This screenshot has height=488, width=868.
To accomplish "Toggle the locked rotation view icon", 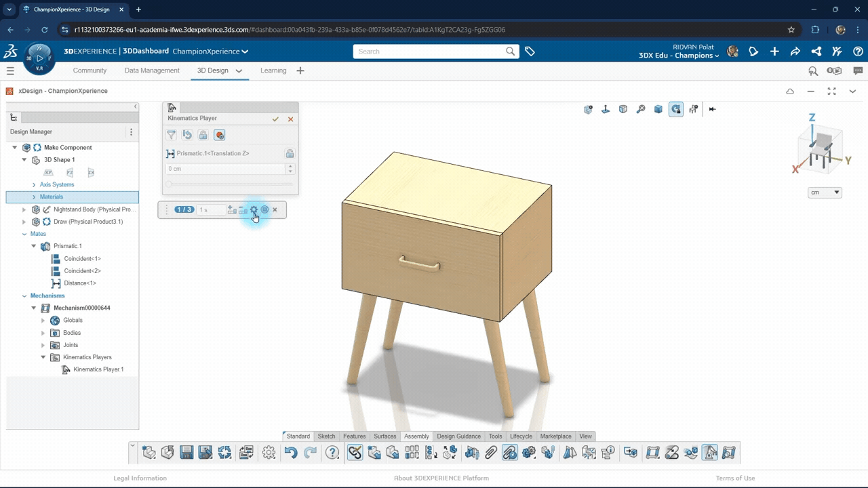I will [x=676, y=109].
